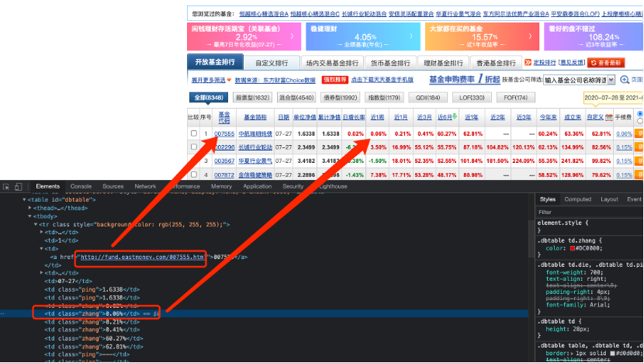The height and width of the screenshot is (363, 644).
Task: Select the Elements tab in DevTools
Action: [47, 186]
